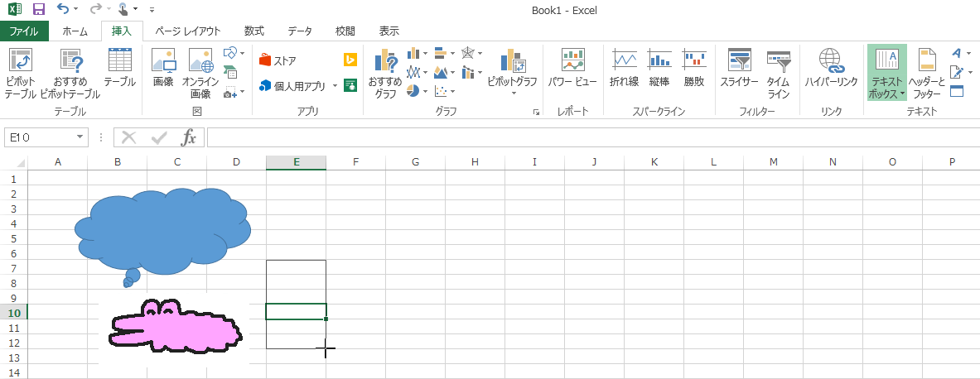Open Recommended Charts (おすすめグラフ)
980x379 pixels.
point(386,74)
